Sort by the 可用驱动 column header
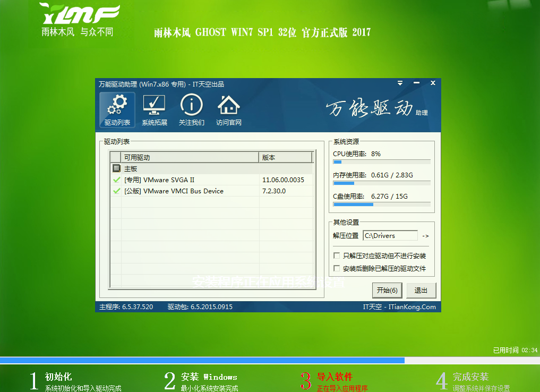 coord(190,157)
